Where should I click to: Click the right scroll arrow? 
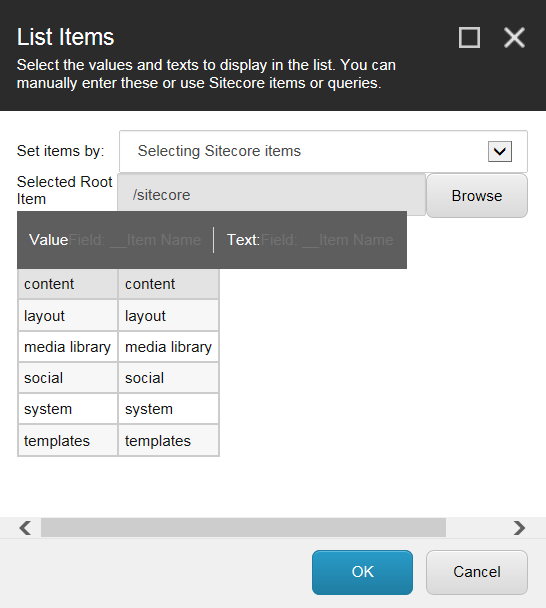519,528
